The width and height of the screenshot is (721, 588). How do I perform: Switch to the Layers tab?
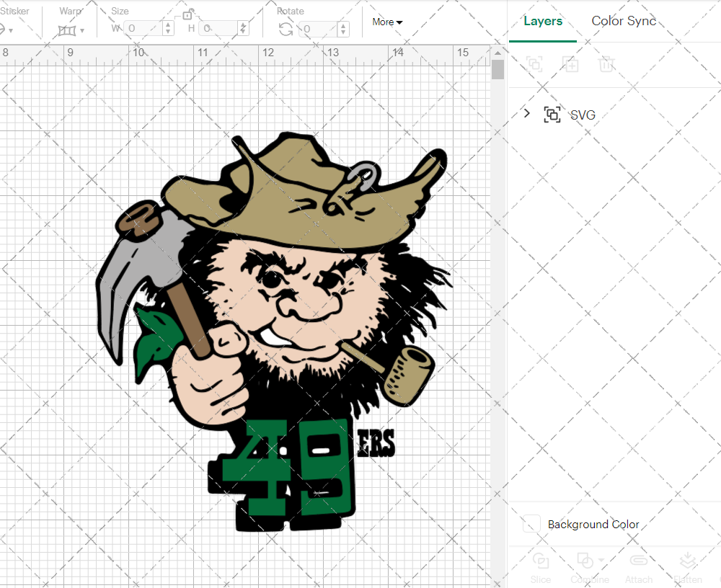click(x=543, y=21)
